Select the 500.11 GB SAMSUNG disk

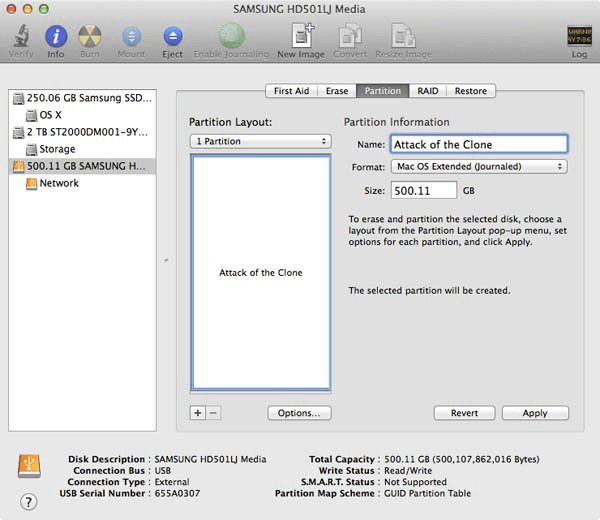coord(82,166)
